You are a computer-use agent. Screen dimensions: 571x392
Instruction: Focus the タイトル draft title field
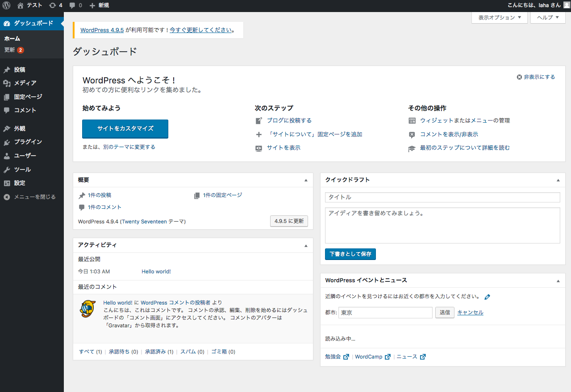(442, 197)
